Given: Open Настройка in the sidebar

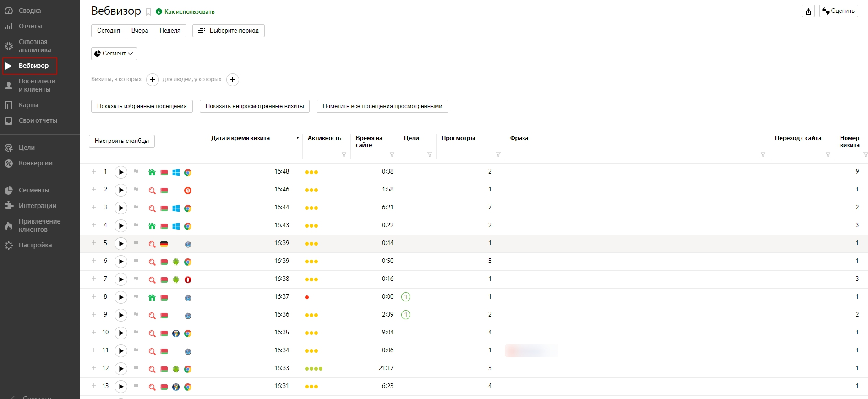Looking at the screenshot, I should [35, 245].
